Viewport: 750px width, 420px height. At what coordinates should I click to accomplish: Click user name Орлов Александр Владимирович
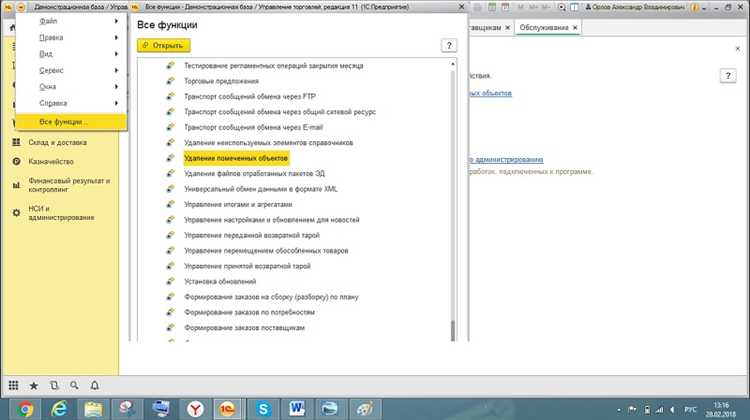[640, 7]
